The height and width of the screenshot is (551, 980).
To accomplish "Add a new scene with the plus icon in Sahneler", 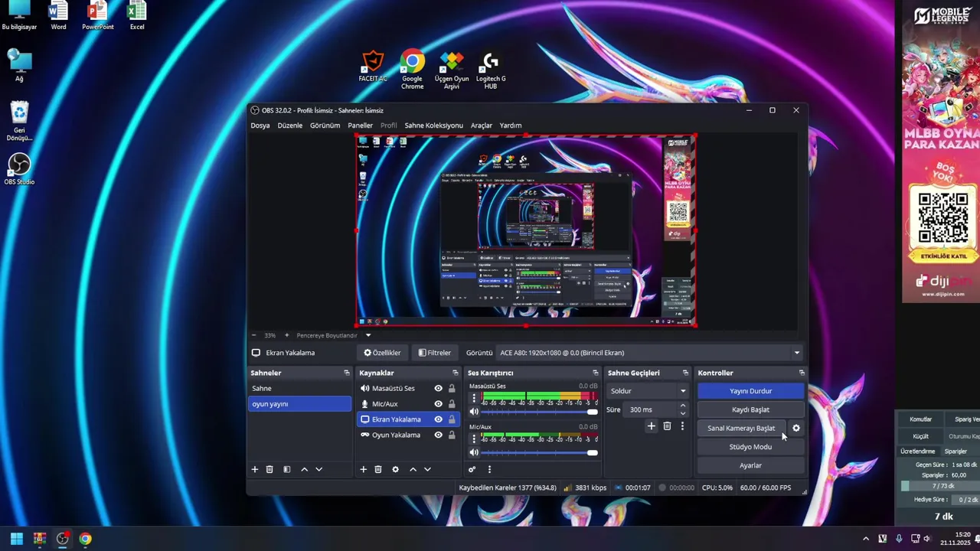I will [255, 469].
